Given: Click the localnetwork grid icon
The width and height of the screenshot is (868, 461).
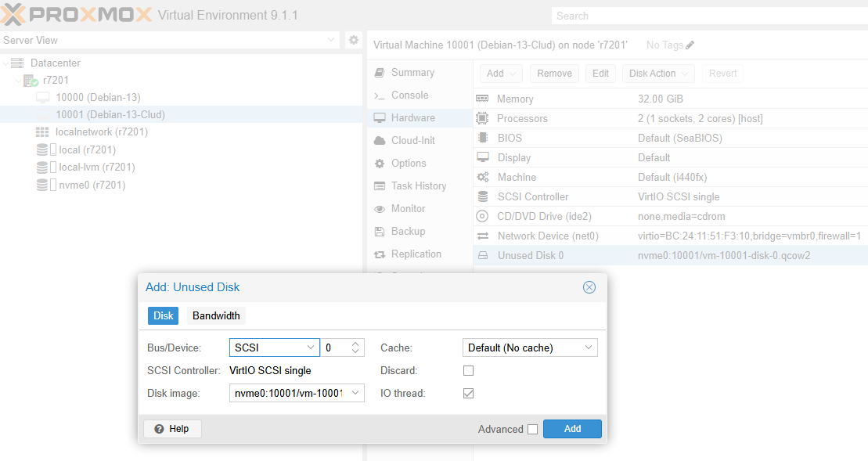Looking at the screenshot, I should [x=42, y=131].
